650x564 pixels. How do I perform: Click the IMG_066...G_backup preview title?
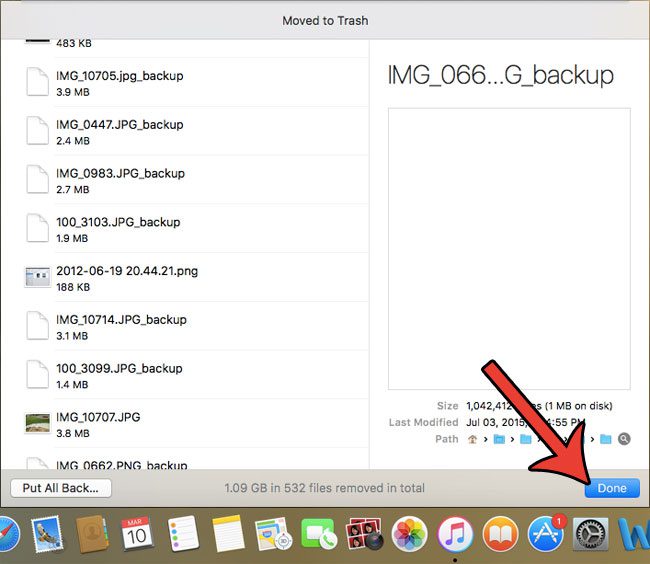pos(501,76)
